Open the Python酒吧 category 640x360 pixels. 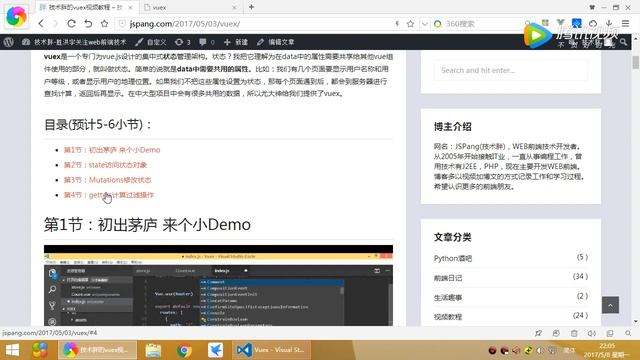tap(453, 258)
